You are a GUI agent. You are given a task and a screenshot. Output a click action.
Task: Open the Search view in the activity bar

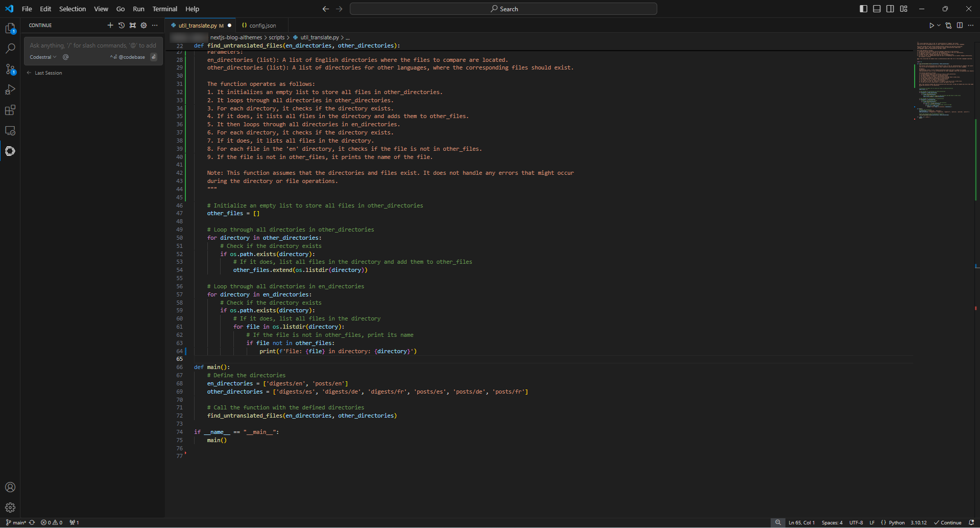10,49
